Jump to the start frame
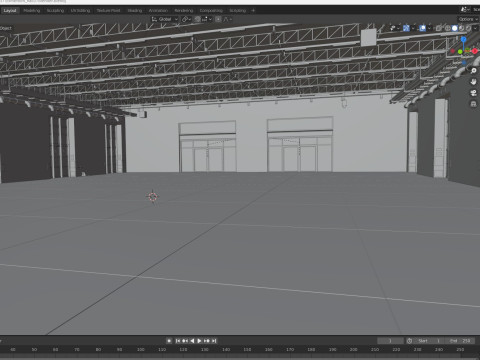The height and width of the screenshot is (360, 480). [178, 341]
